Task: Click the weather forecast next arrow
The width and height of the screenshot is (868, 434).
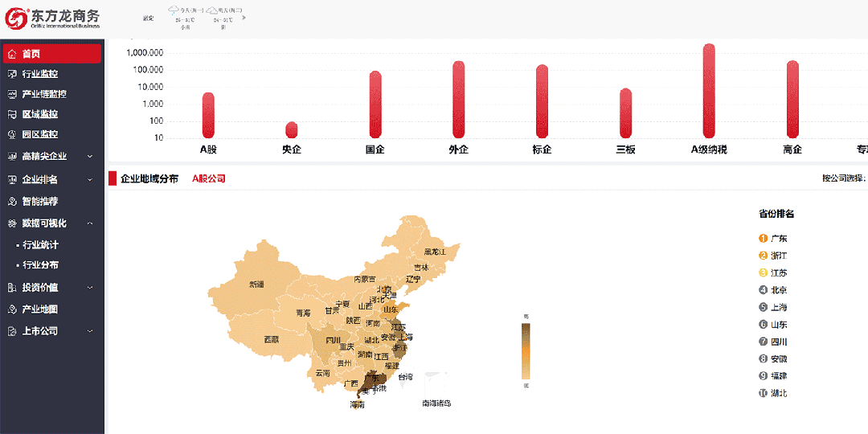Action: pos(244,17)
